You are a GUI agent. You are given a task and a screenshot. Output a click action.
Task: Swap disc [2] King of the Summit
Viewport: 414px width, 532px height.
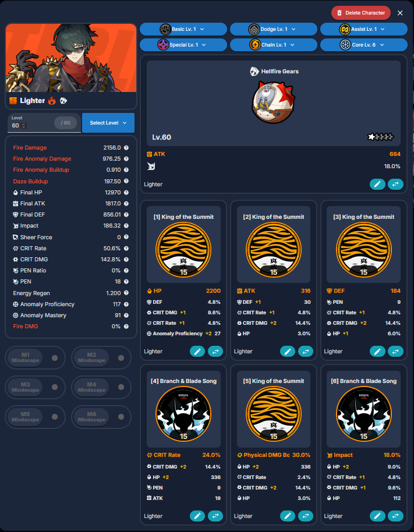[306, 352]
